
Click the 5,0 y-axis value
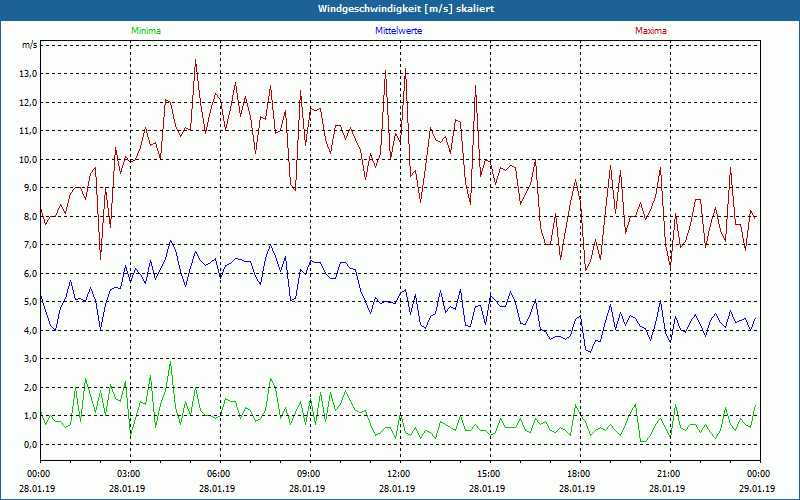click(31, 302)
